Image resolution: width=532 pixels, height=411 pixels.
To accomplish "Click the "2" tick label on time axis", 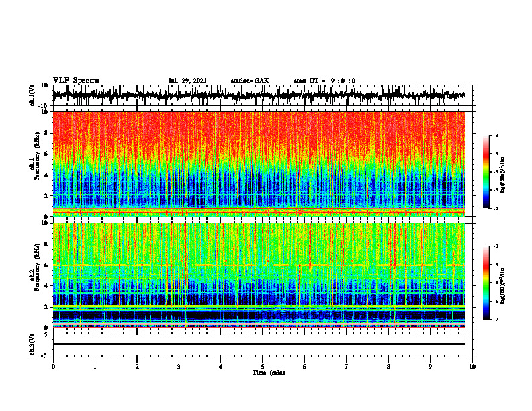I will click(x=137, y=367).
